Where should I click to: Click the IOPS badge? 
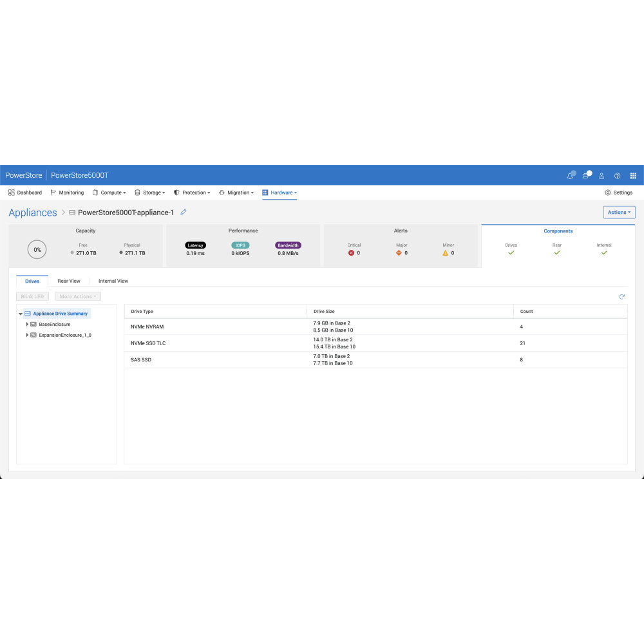240,245
